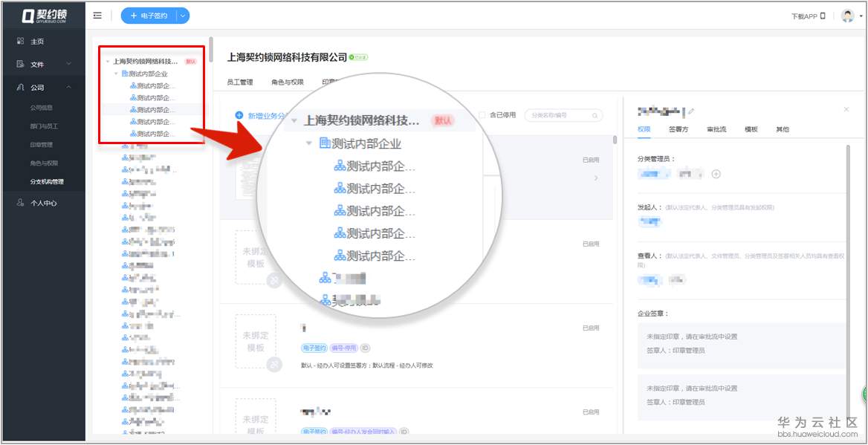Viewport: 868px width, 445px height.
Task: Click the 电子签约 tag beside 编号-停用
Action: pyautogui.click(x=314, y=348)
